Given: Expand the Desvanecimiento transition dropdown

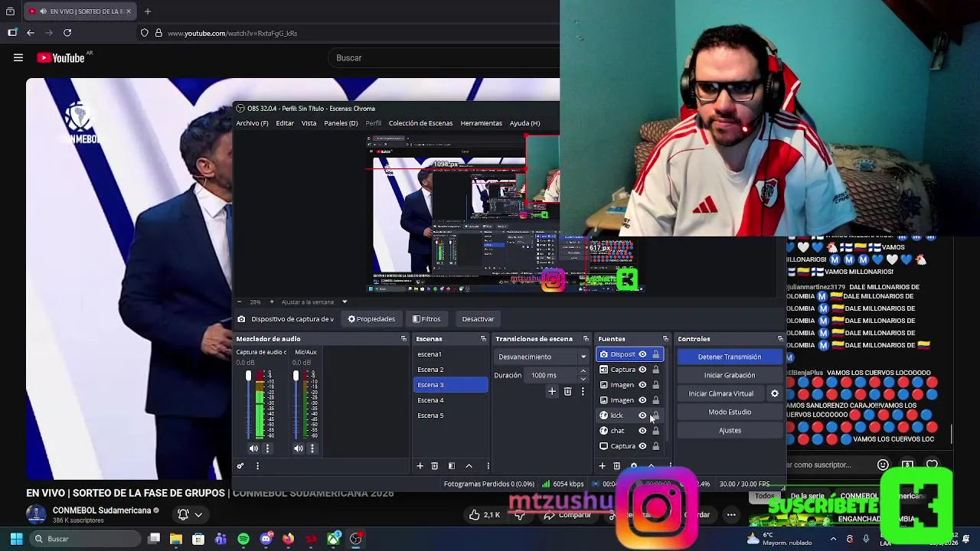Looking at the screenshot, I should tap(583, 357).
